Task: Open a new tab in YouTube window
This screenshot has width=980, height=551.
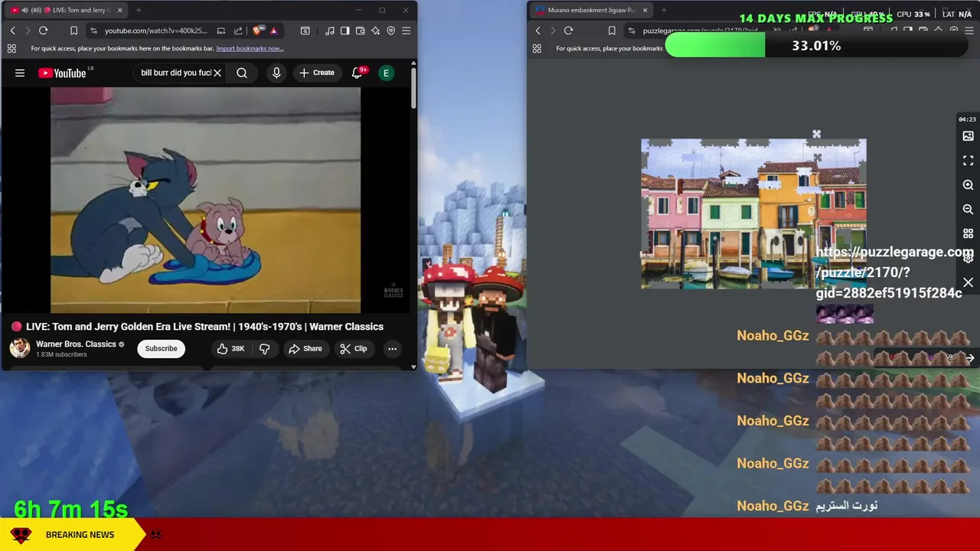Action: (x=139, y=10)
